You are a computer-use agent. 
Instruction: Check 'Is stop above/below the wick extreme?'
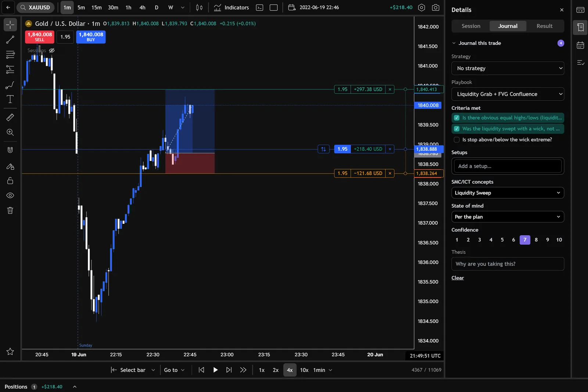coord(457,140)
